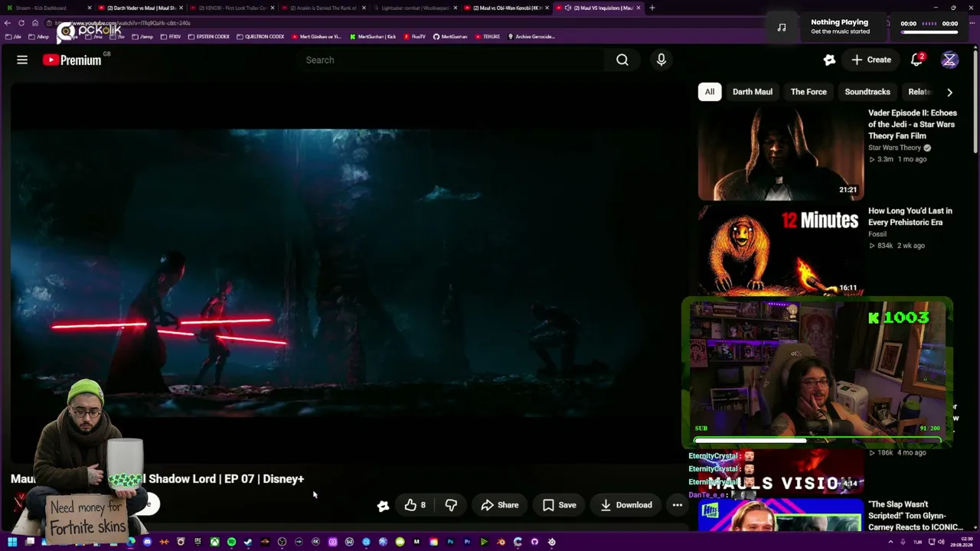The image size is (980, 551).
Task: Like the video with thumbs up
Action: 415,505
